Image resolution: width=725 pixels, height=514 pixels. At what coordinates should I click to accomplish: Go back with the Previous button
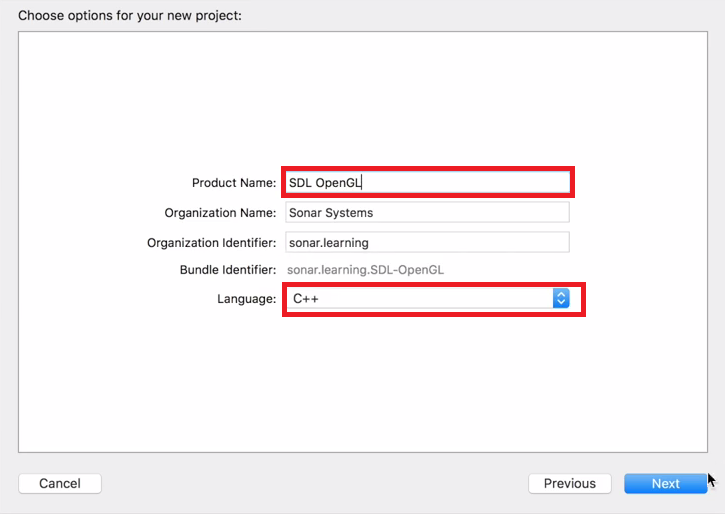(x=570, y=483)
